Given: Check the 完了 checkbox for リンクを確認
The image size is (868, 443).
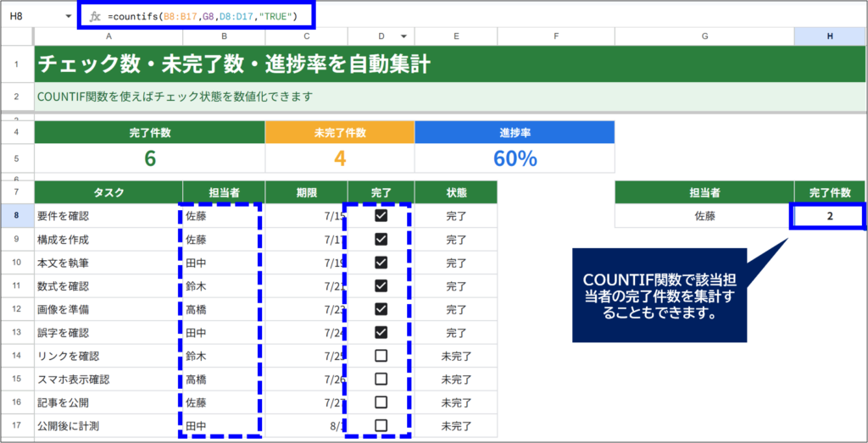Looking at the screenshot, I should click(381, 356).
